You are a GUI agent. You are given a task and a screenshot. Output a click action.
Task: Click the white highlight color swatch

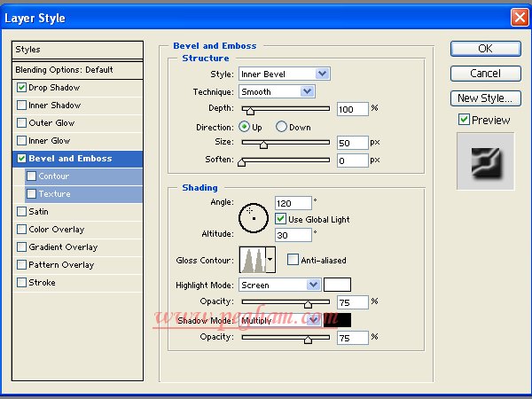pos(337,285)
